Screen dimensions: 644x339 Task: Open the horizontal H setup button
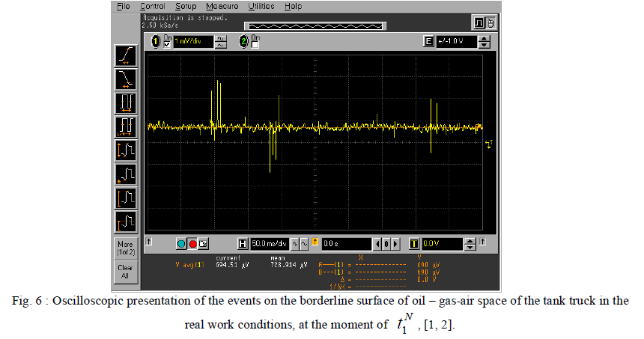coord(242,243)
